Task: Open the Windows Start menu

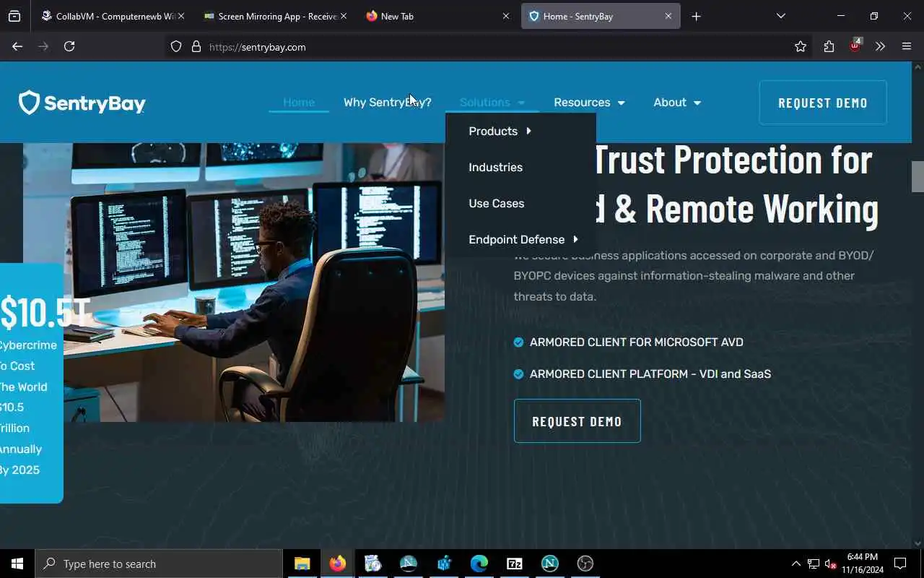Action: 17,564
